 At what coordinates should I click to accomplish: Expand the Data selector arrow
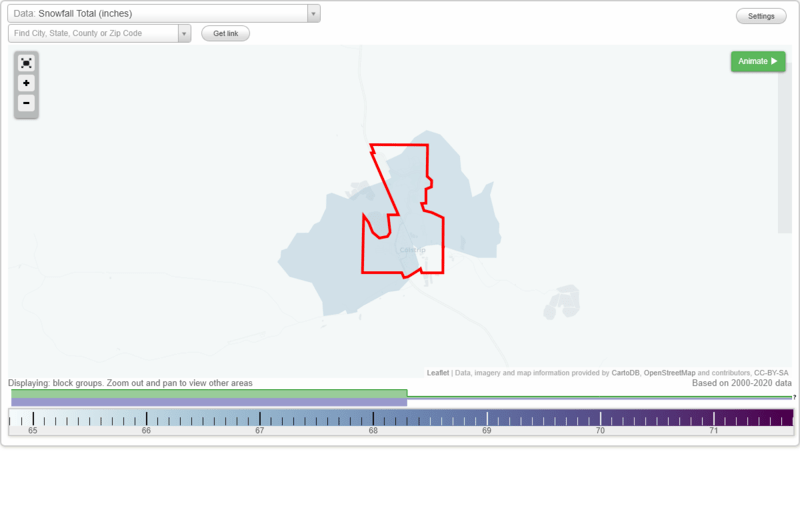click(313, 14)
